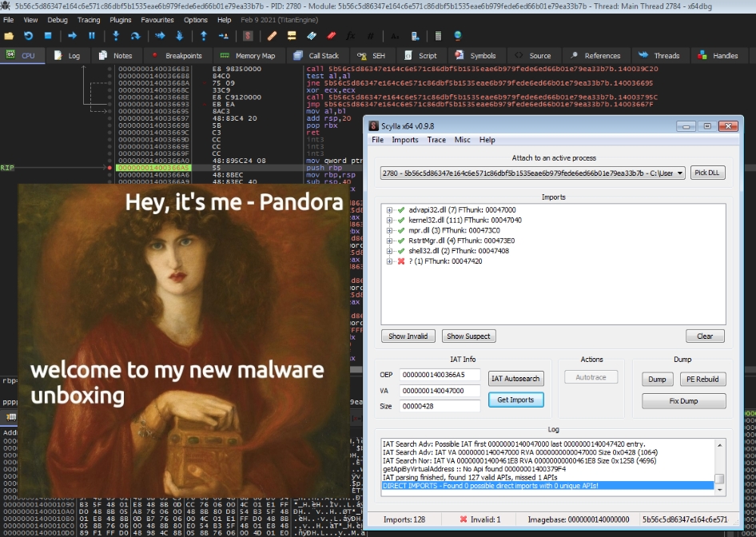Click the Restart debugging icon
The height and width of the screenshot is (537, 756).
click(29, 36)
